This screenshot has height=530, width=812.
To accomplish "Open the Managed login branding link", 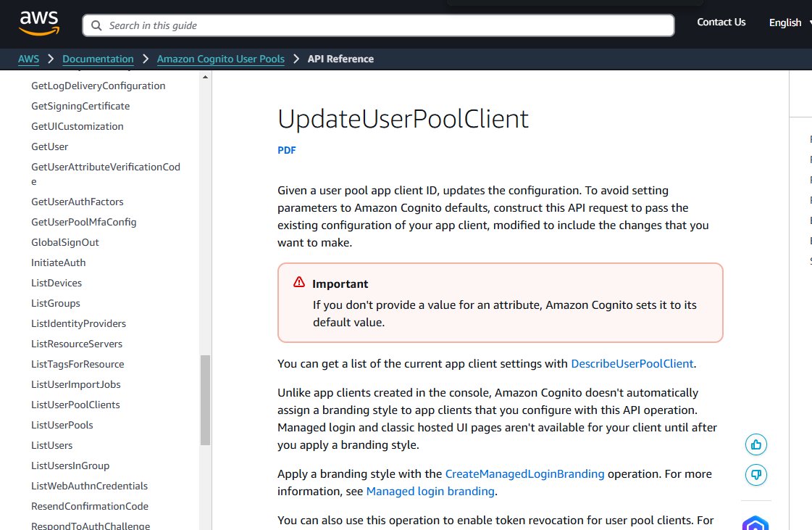I will coord(430,491).
